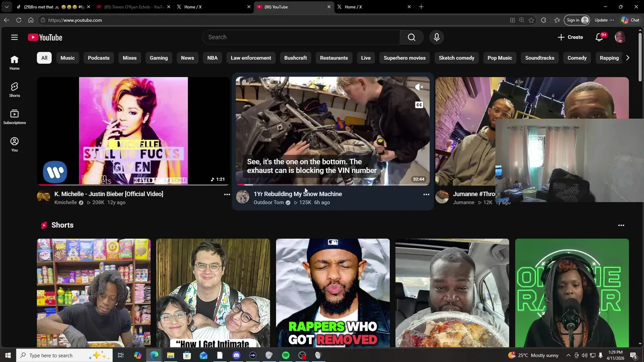Open K. Michelle - Justin Bieber video title
644x362 pixels.
(109, 194)
